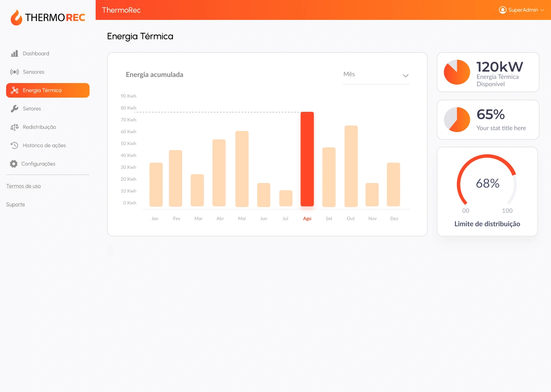Select the Mai bar in chart
This screenshot has height=392, width=551.
point(242,169)
